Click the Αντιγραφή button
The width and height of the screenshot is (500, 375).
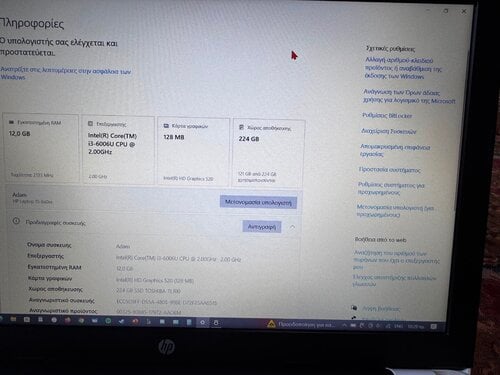(x=262, y=227)
